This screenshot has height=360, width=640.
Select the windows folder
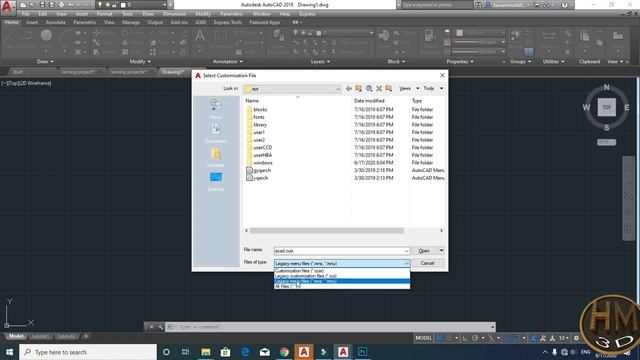pos(259,162)
